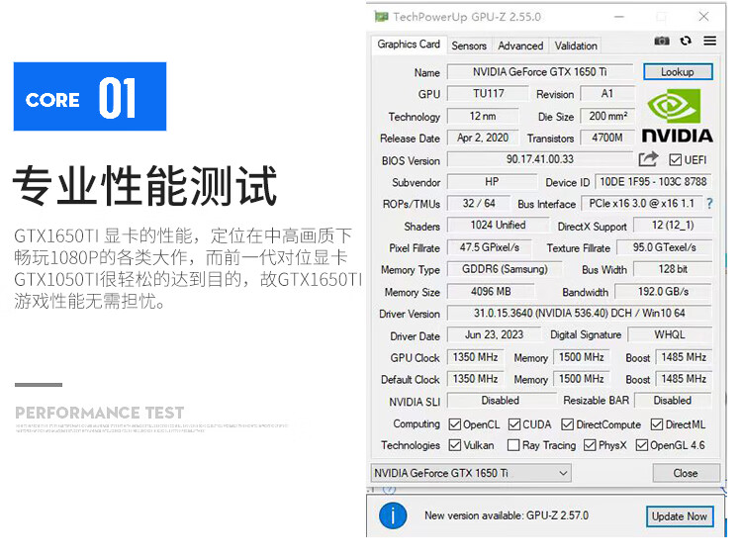Click the Texture Fillrate value 95.0 GTexel/s
The image size is (742, 560).
click(x=664, y=247)
